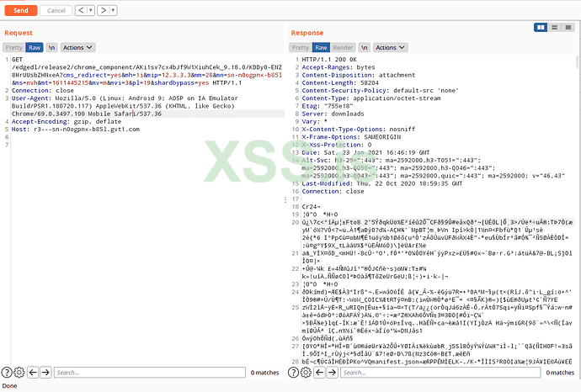Image resolution: width=581 pixels, height=392 pixels.
Task: Toggle \n display in Response panel
Action: point(365,47)
